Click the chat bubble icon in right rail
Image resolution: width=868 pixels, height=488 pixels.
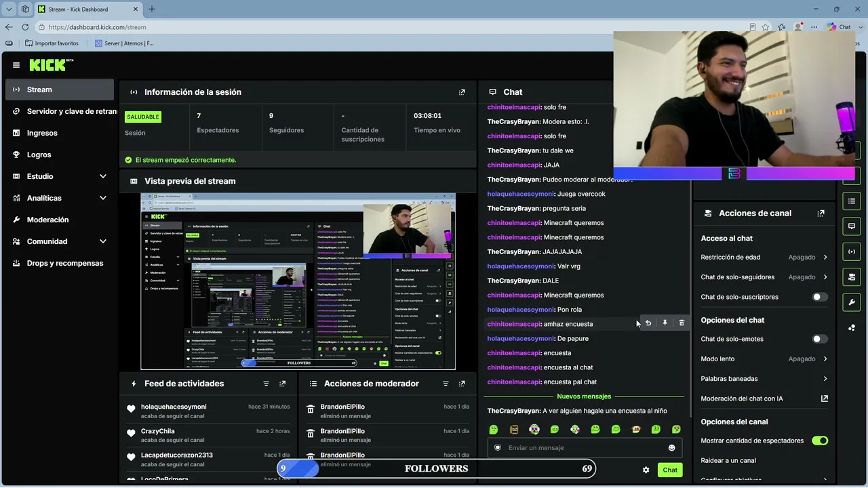852,226
